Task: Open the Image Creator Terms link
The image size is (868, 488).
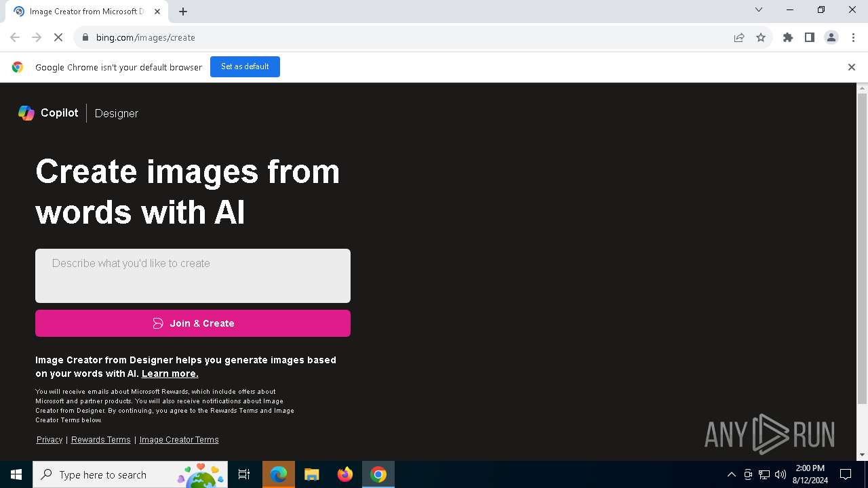Action: pyautogui.click(x=179, y=440)
